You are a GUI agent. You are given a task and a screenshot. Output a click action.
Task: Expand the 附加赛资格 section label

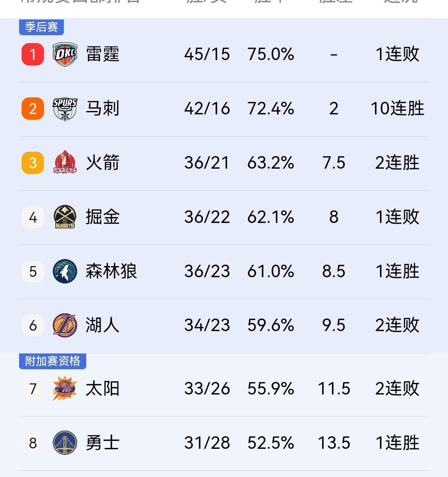point(52,361)
